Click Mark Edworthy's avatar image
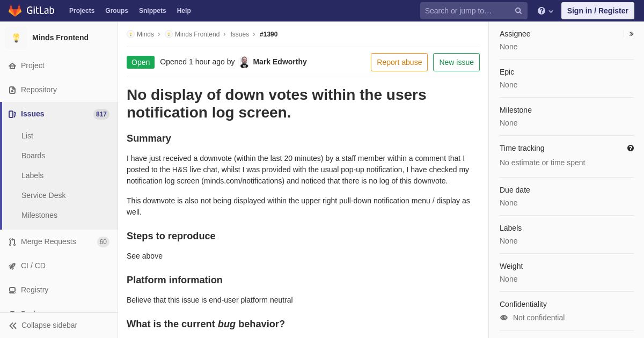The height and width of the screenshot is (338, 644). click(x=244, y=62)
